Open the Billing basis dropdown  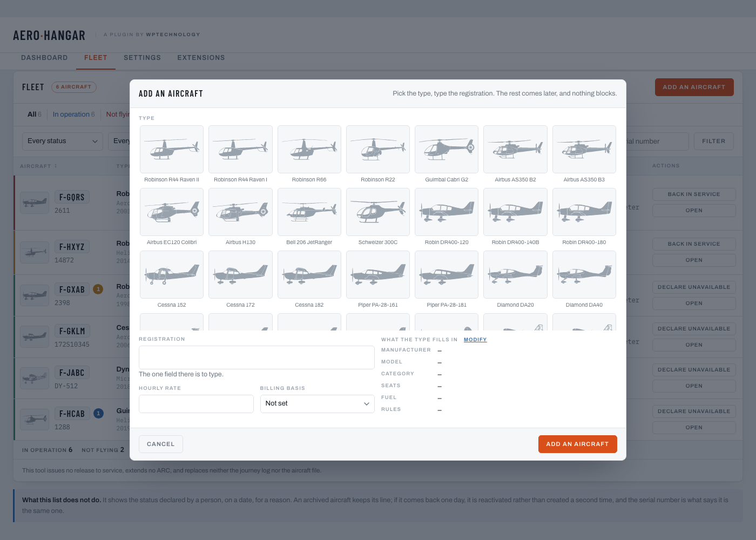pyautogui.click(x=317, y=404)
